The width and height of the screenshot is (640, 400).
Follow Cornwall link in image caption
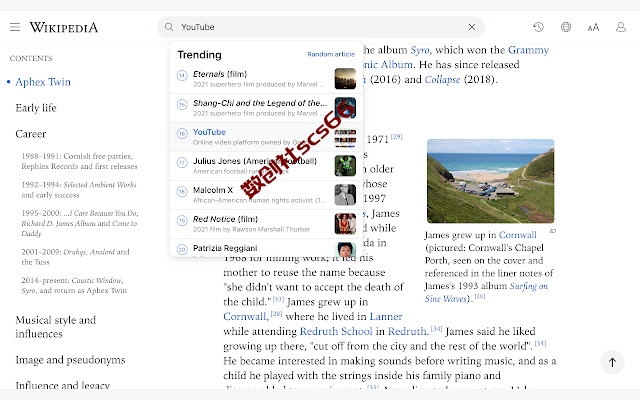(x=518, y=235)
